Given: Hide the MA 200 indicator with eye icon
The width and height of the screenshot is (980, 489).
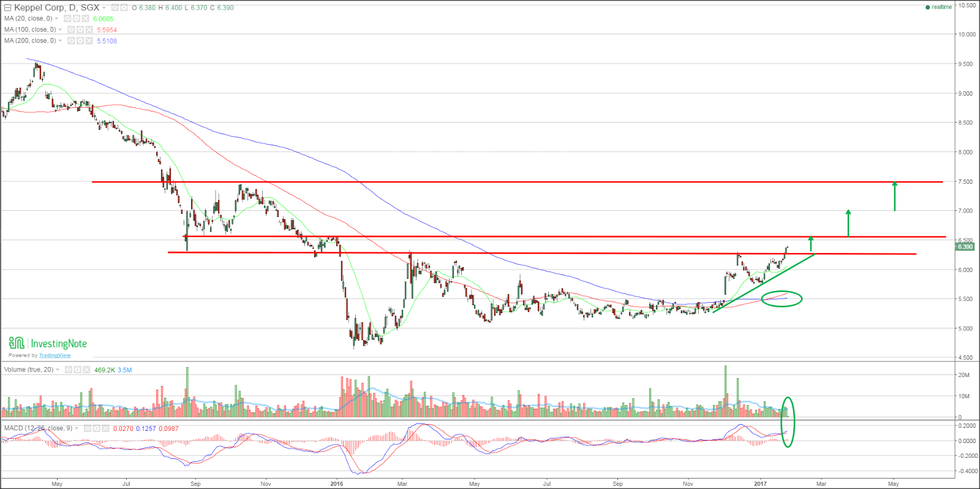Looking at the screenshot, I should [x=71, y=41].
